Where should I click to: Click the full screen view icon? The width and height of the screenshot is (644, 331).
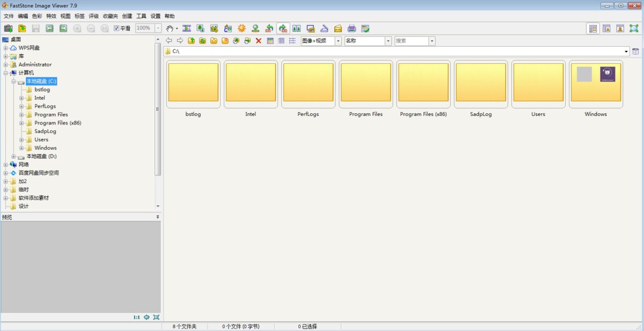coord(634,28)
